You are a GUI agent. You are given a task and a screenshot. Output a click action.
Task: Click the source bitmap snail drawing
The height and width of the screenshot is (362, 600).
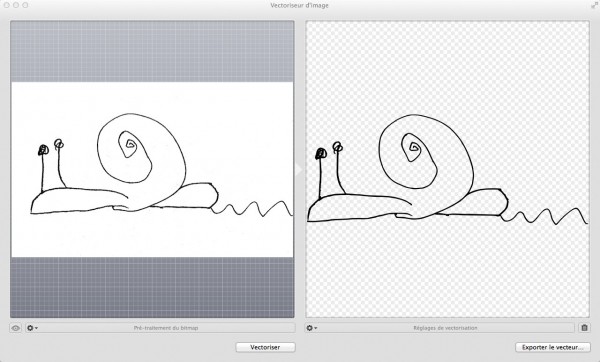152,170
